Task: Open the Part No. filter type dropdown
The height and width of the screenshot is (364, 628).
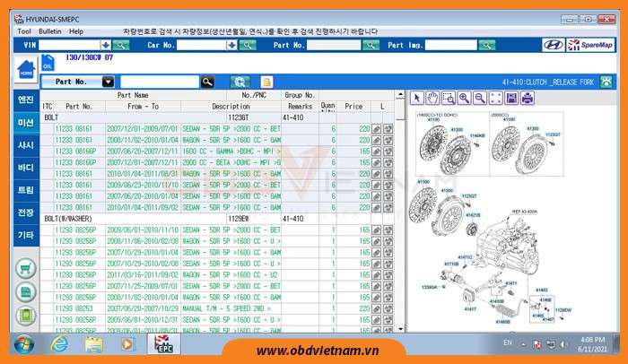Action: tap(109, 82)
